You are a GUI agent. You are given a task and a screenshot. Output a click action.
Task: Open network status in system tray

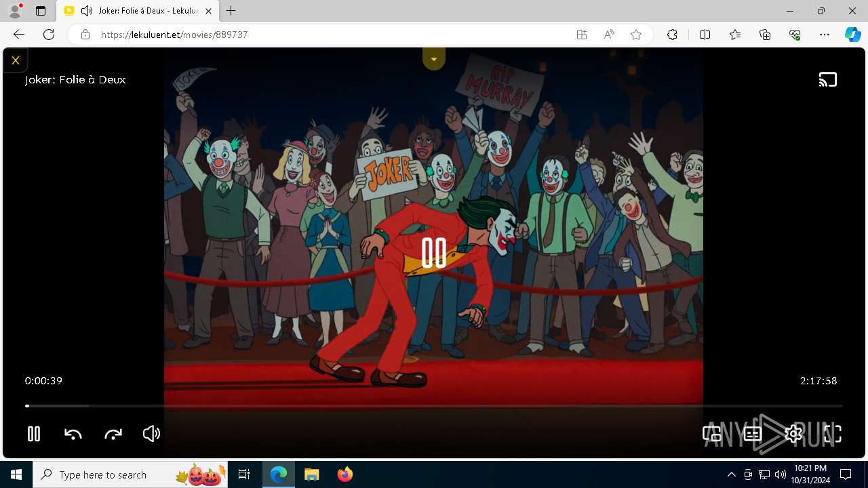pyautogui.click(x=764, y=474)
